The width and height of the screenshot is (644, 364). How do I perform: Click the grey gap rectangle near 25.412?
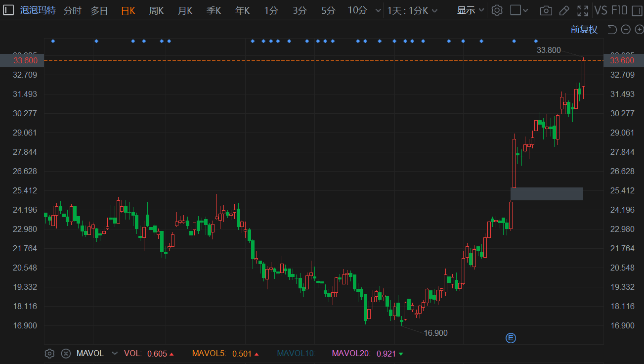[x=547, y=194]
